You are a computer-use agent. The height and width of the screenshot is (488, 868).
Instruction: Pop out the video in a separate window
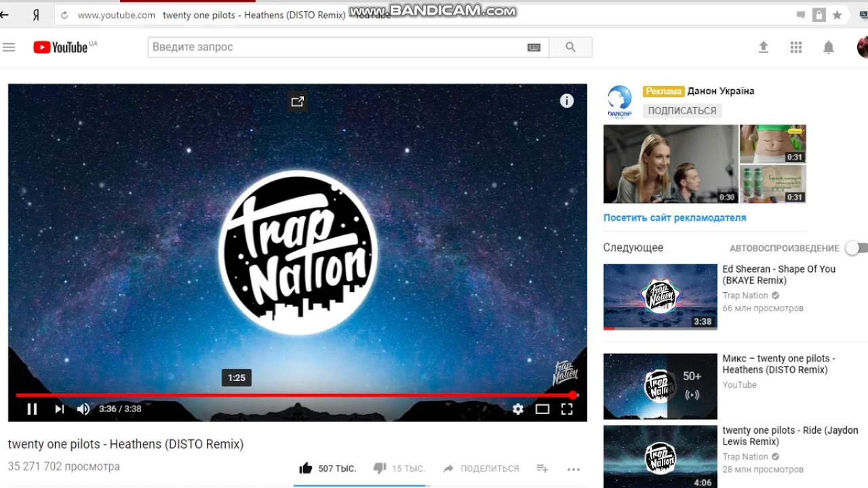[x=297, y=102]
